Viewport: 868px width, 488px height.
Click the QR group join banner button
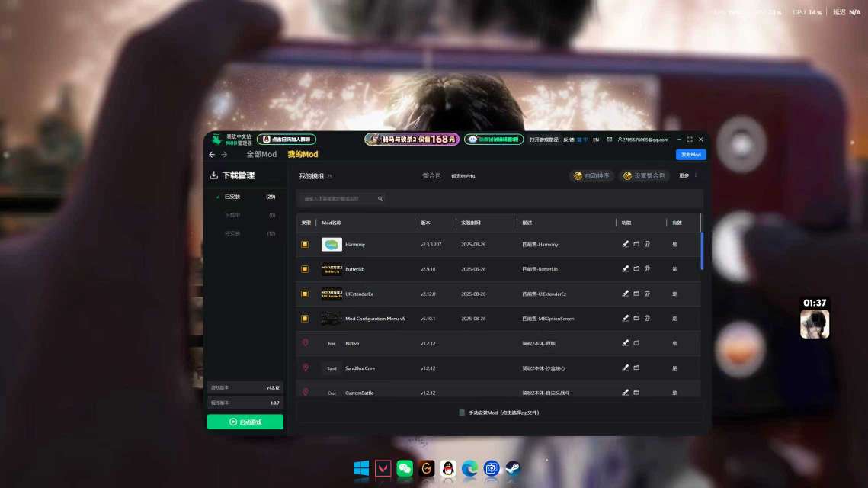click(287, 140)
